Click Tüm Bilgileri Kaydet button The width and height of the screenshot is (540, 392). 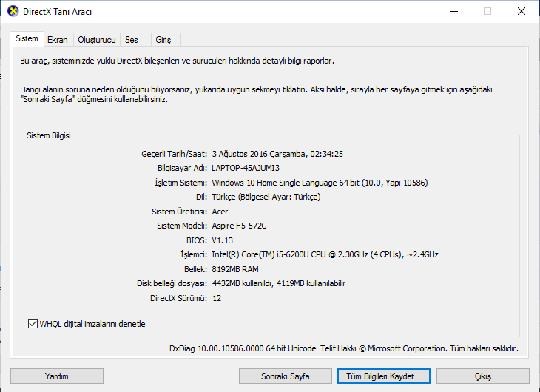[x=384, y=376]
